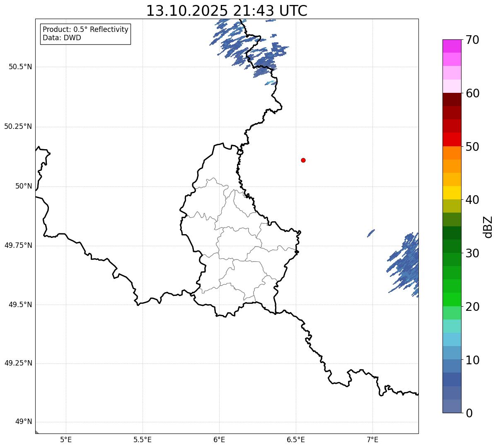Click the yellow swatch just above 40
This screenshot has height=448, width=498.
452,193
